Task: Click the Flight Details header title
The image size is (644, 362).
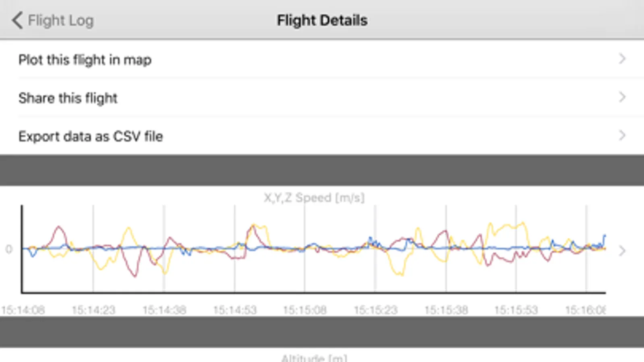Action: click(x=322, y=20)
